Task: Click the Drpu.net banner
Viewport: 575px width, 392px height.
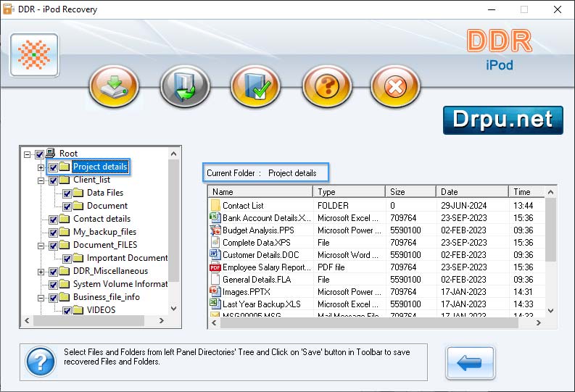Action: (x=502, y=120)
